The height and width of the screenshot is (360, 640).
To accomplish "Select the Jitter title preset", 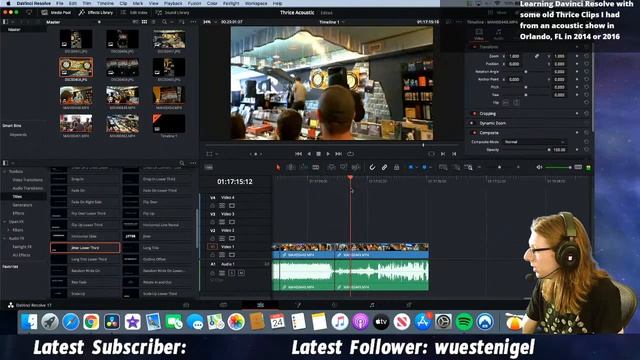I will pyautogui.click(x=158, y=236).
